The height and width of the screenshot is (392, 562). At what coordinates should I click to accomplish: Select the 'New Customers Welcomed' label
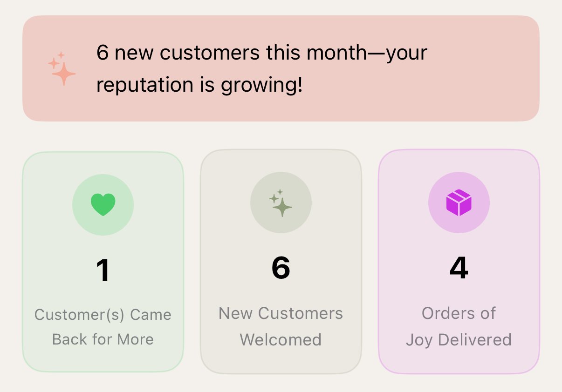[x=281, y=326]
